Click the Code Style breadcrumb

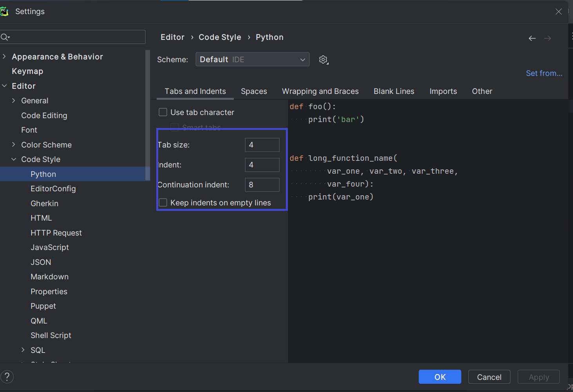tap(220, 37)
